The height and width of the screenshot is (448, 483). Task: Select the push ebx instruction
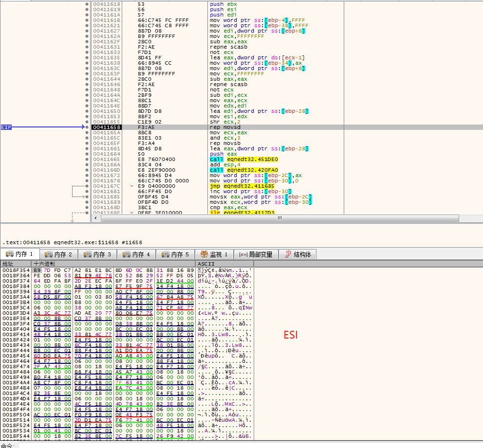point(223,4)
